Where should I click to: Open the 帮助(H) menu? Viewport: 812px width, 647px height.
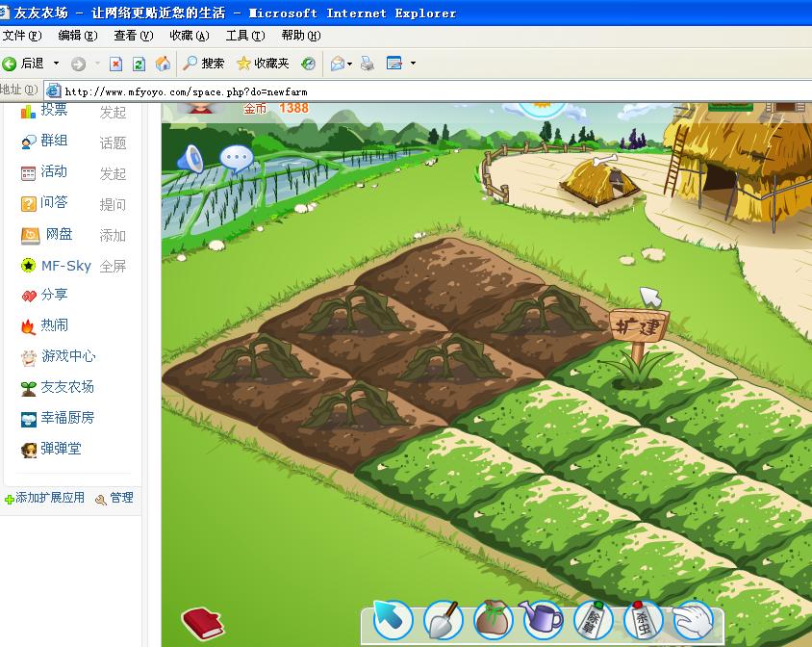[x=301, y=36]
